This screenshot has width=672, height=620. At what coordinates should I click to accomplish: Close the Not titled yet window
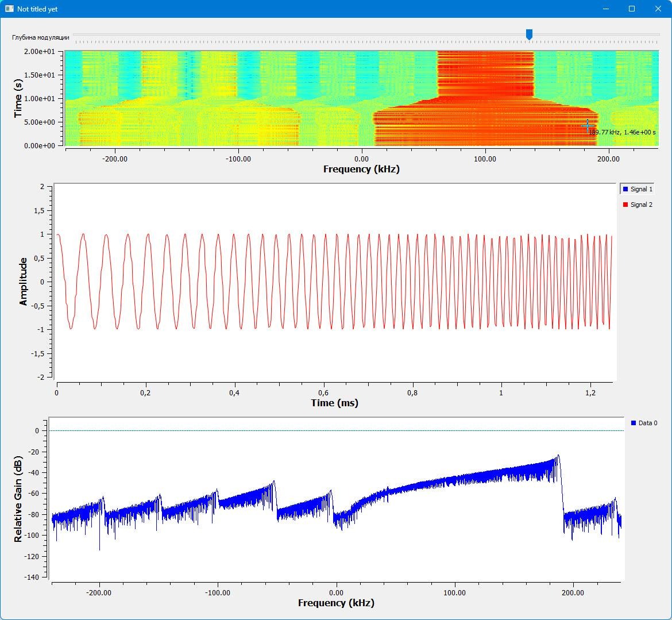[658, 9]
